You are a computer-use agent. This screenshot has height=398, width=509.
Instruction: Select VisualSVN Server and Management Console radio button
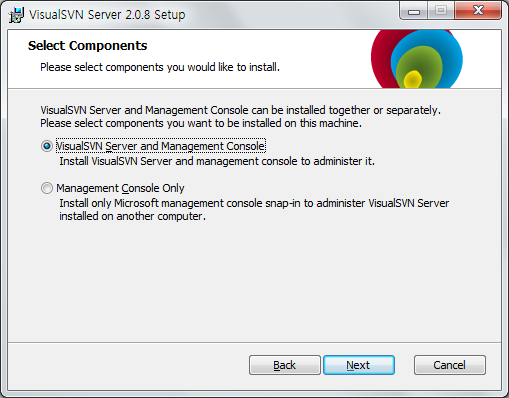pyautogui.click(x=47, y=146)
